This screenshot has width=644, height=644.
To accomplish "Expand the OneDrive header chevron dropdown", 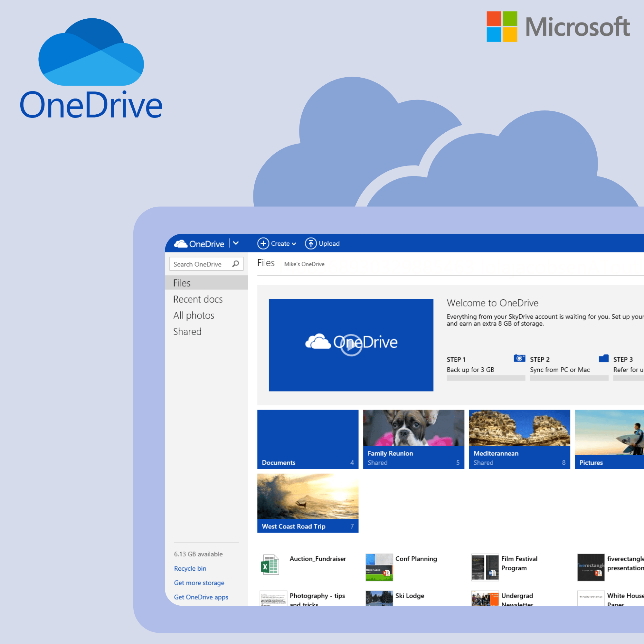I will tap(236, 243).
